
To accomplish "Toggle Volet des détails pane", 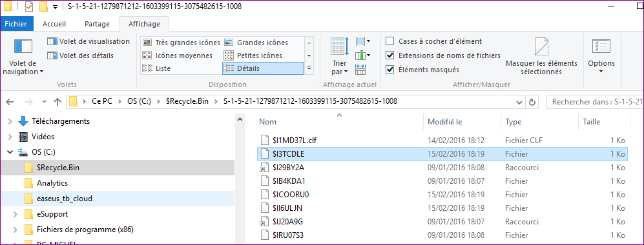I will [x=81, y=55].
